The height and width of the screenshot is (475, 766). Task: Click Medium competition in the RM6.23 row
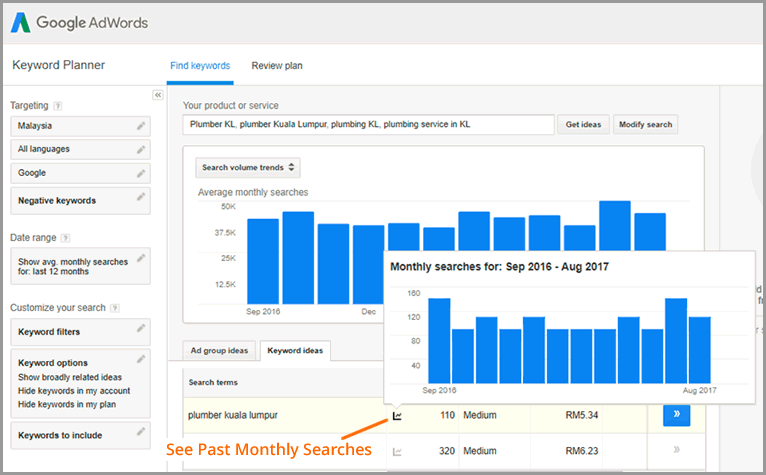480,451
